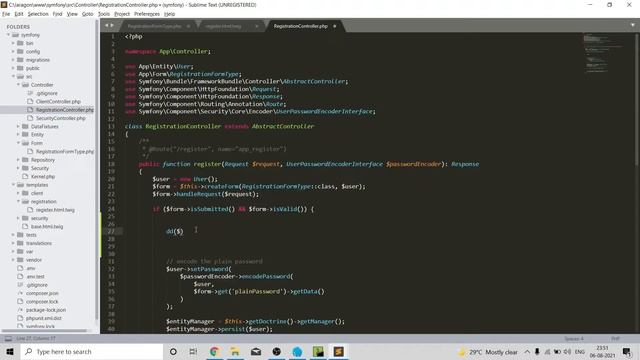Click the sidebar horizontal scrollbar
Screen dimensions: 640x360
(x=44, y=330)
